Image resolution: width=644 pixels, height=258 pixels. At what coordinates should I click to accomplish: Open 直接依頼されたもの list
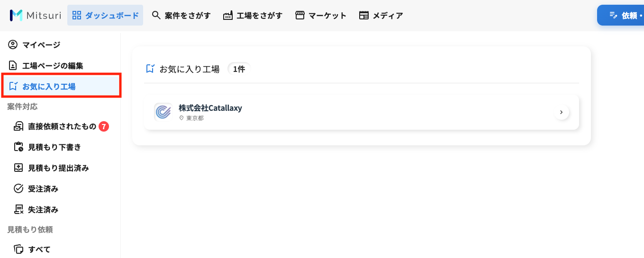62,126
